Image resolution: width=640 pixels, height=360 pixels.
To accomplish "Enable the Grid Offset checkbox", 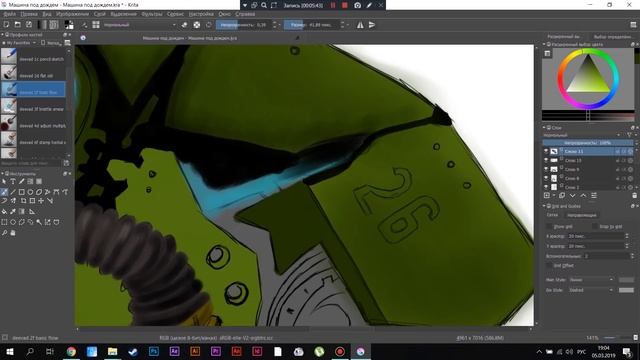I will pos(549,266).
